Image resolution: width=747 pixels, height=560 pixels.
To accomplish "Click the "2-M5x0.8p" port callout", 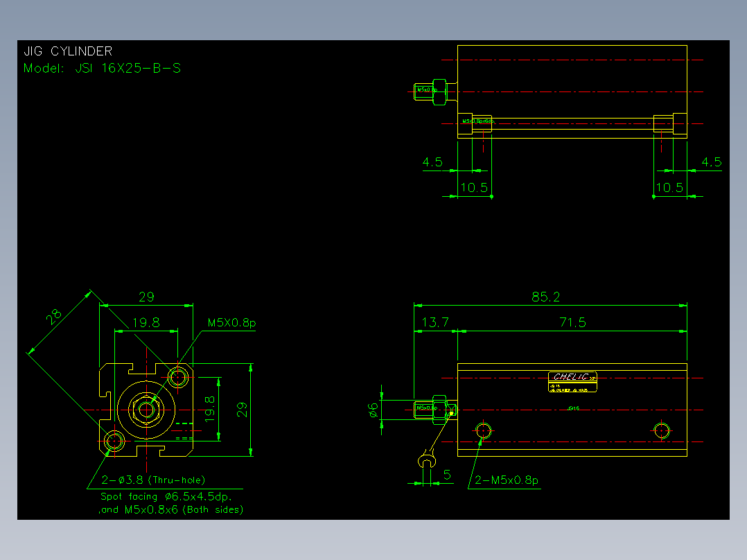I will [x=507, y=480].
